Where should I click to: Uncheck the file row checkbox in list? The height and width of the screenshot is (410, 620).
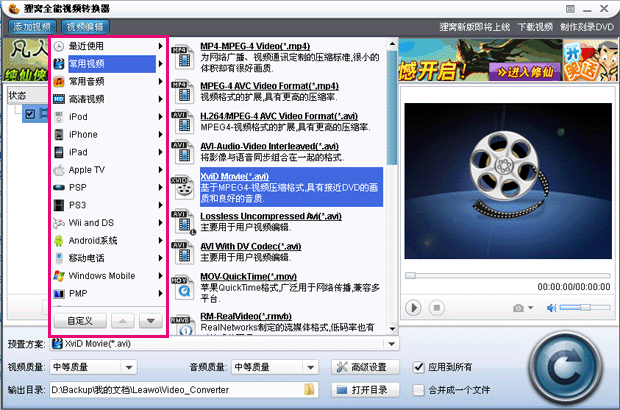pos(30,114)
